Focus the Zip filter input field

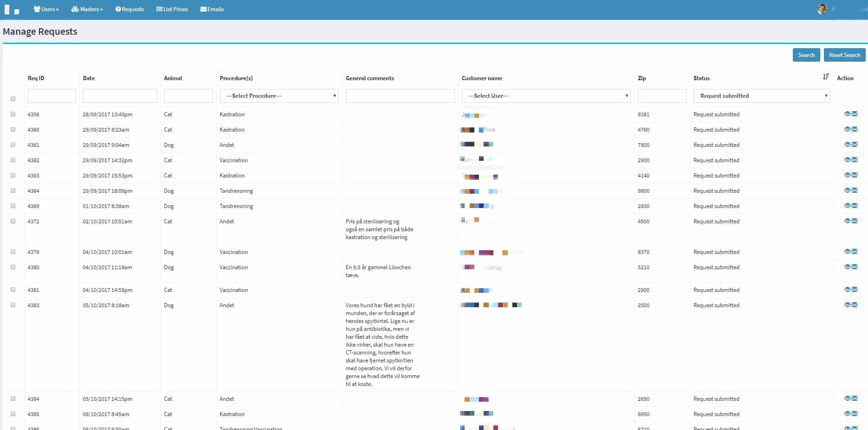click(x=662, y=96)
